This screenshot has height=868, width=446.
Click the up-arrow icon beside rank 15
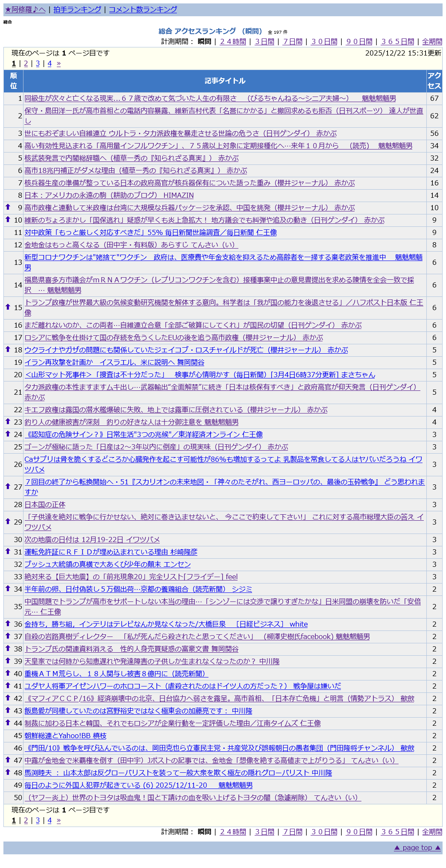pos(8,307)
